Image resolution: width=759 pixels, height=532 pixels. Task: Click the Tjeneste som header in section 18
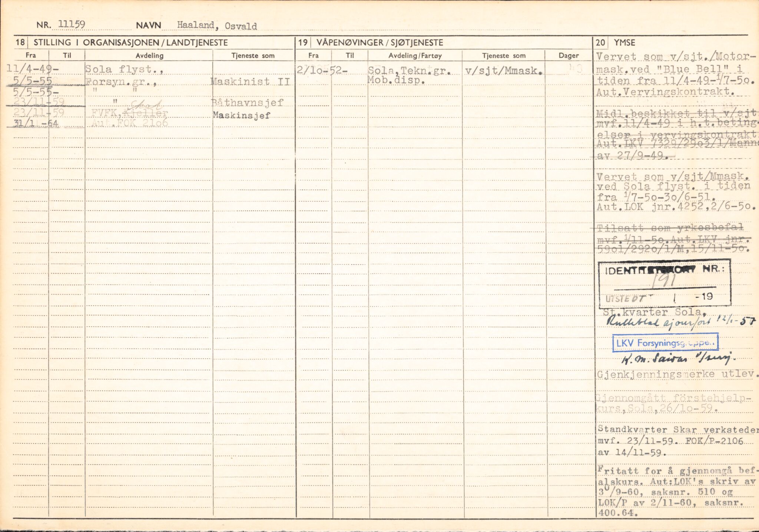click(253, 56)
